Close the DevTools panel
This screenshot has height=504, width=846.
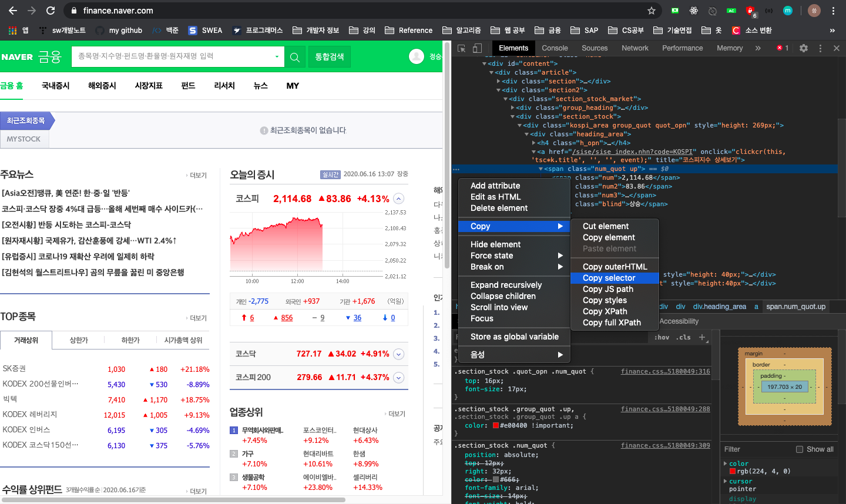pyautogui.click(x=837, y=48)
